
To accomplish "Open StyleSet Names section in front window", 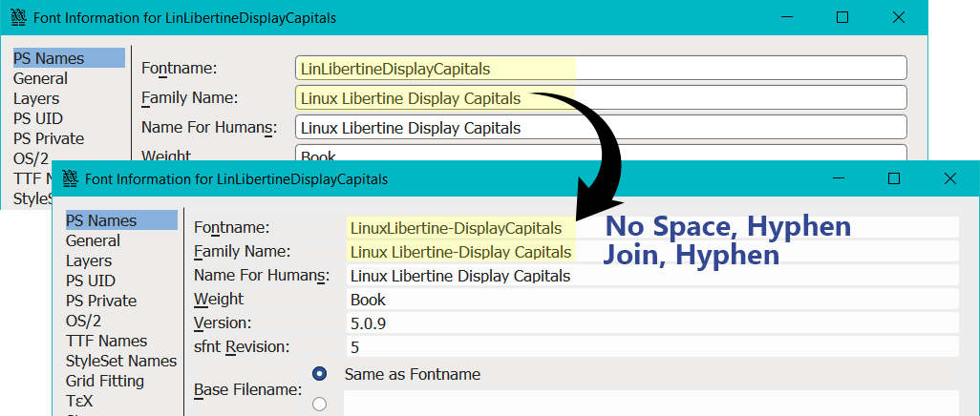I will tap(121, 361).
